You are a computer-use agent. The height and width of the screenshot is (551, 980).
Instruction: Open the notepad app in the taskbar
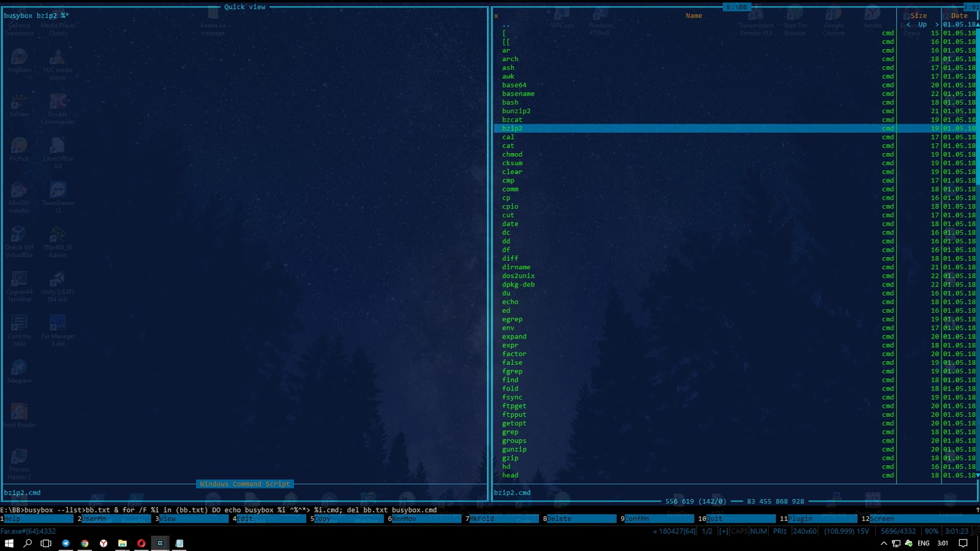tap(179, 543)
